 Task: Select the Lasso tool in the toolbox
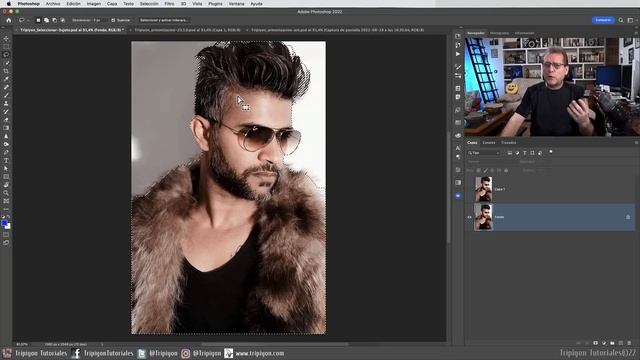pos(6,55)
